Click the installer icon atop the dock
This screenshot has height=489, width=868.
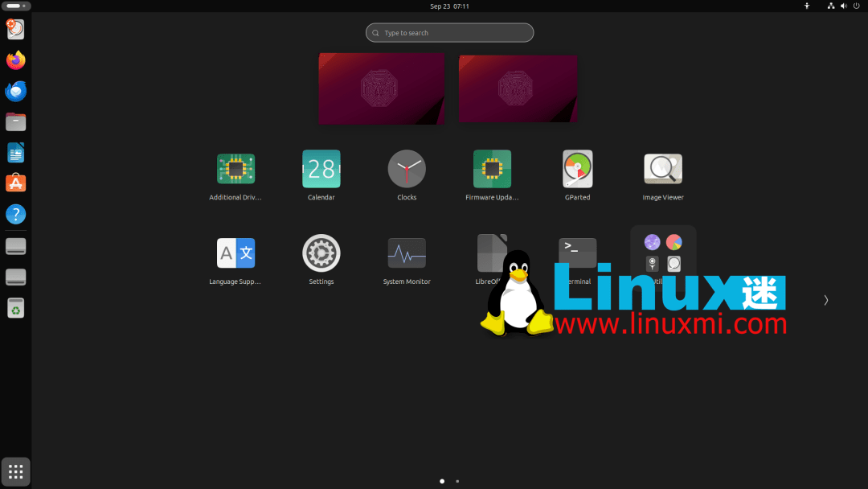click(15, 29)
